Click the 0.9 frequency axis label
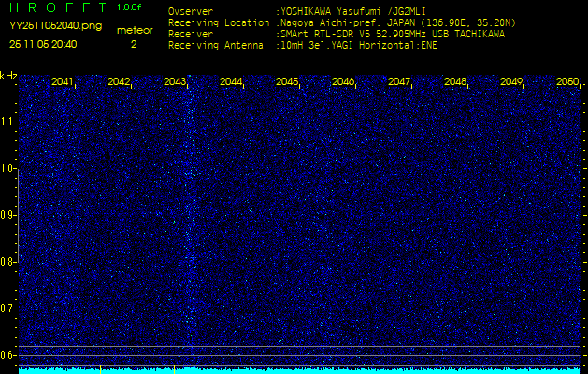588x374 pixels. 8,215
